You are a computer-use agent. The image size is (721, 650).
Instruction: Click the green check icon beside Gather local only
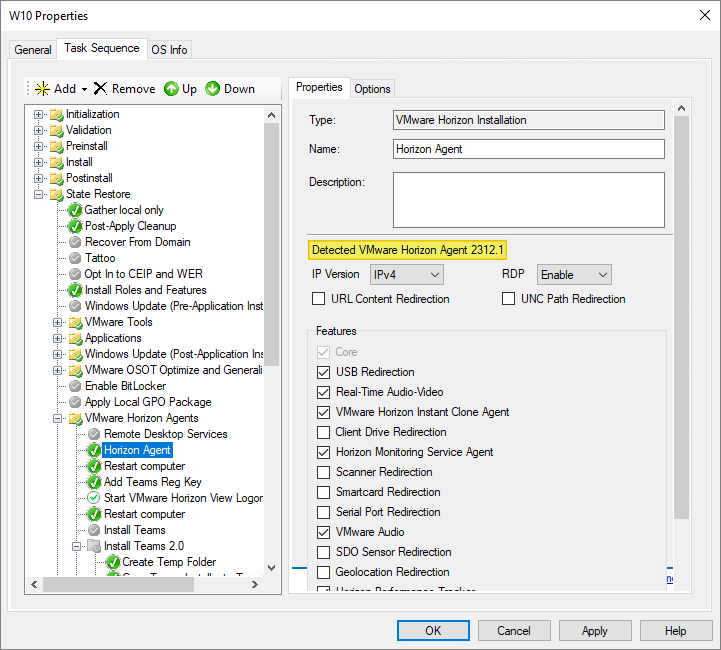click(75, 210)
